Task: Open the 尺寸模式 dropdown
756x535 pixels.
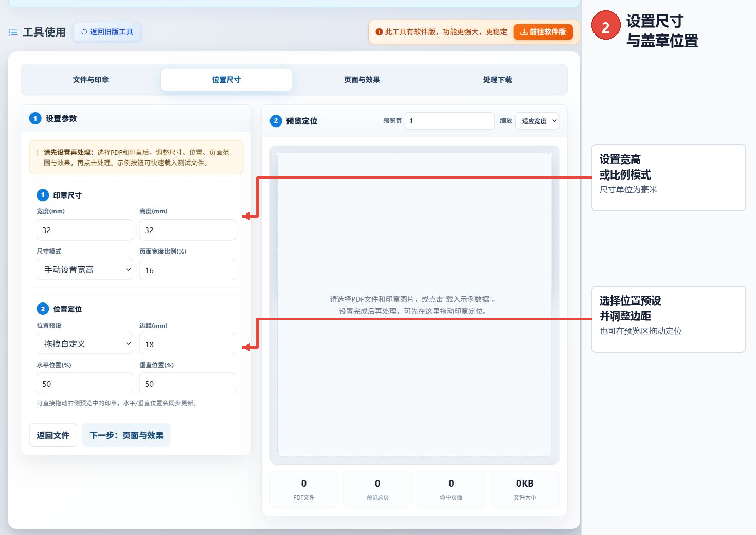Action: pos(85,270)
